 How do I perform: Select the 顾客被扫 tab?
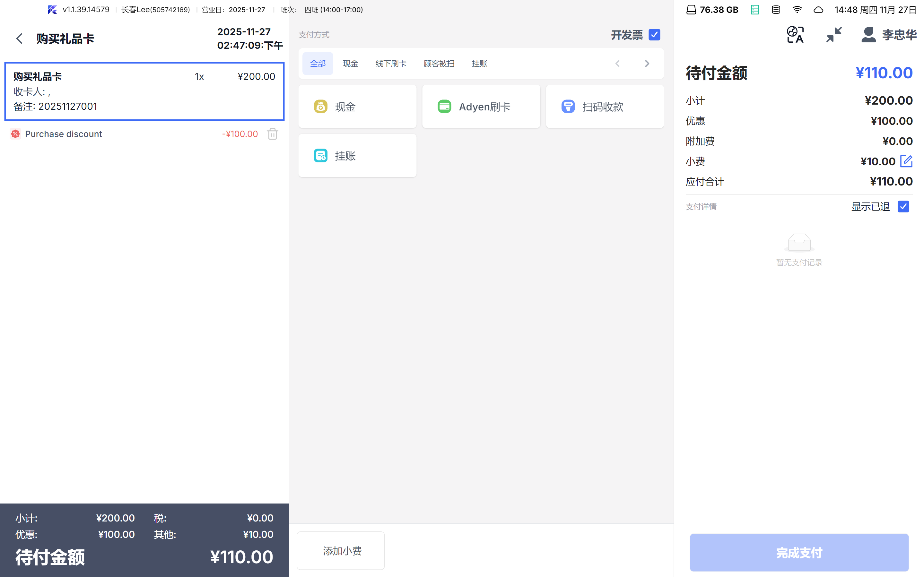(x=439, y=64)
